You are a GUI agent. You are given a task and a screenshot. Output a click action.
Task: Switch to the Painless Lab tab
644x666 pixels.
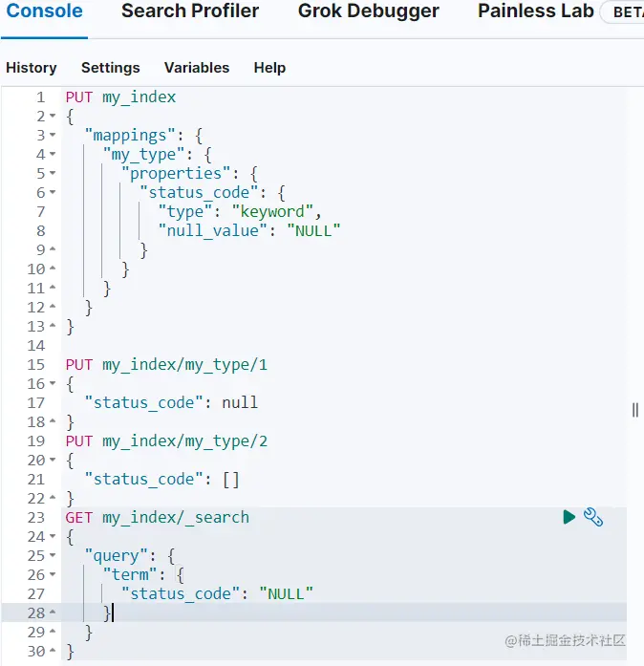pyautogui.click(x=535, y=12)
